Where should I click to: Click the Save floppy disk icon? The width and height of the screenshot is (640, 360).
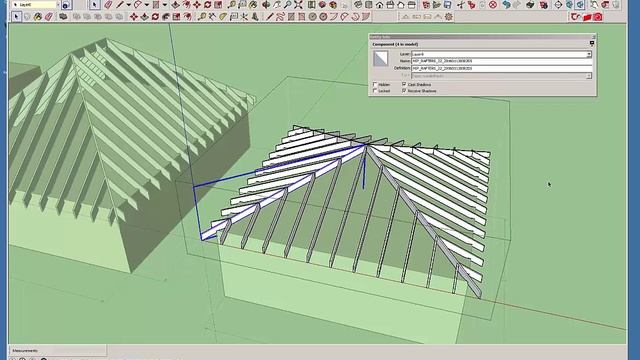447,5
